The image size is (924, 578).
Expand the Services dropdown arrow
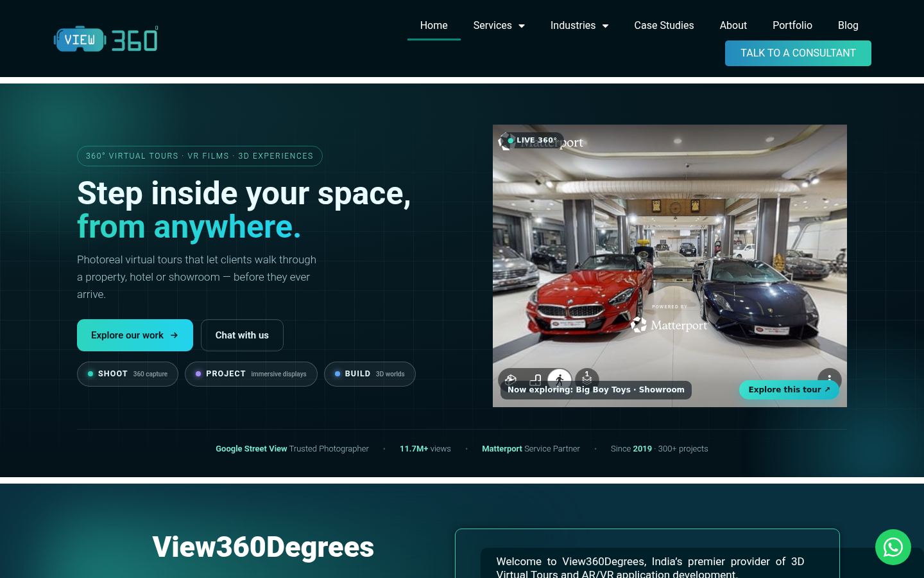(522, 26)
